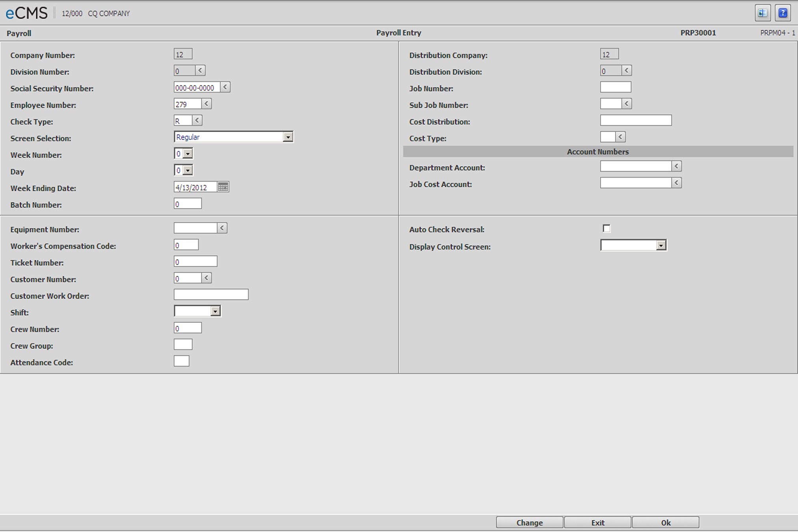Expand the Screen Selection dropdown

[288, 137]
